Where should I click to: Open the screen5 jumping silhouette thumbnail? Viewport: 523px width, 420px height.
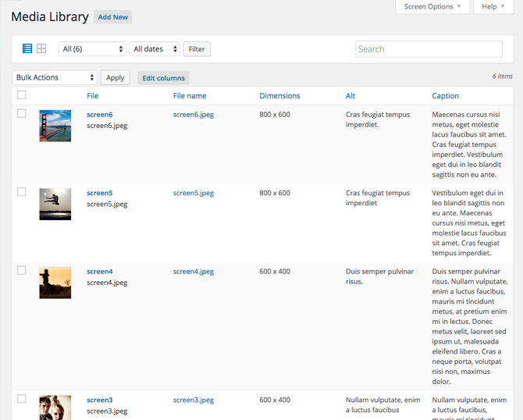[55, 205]
